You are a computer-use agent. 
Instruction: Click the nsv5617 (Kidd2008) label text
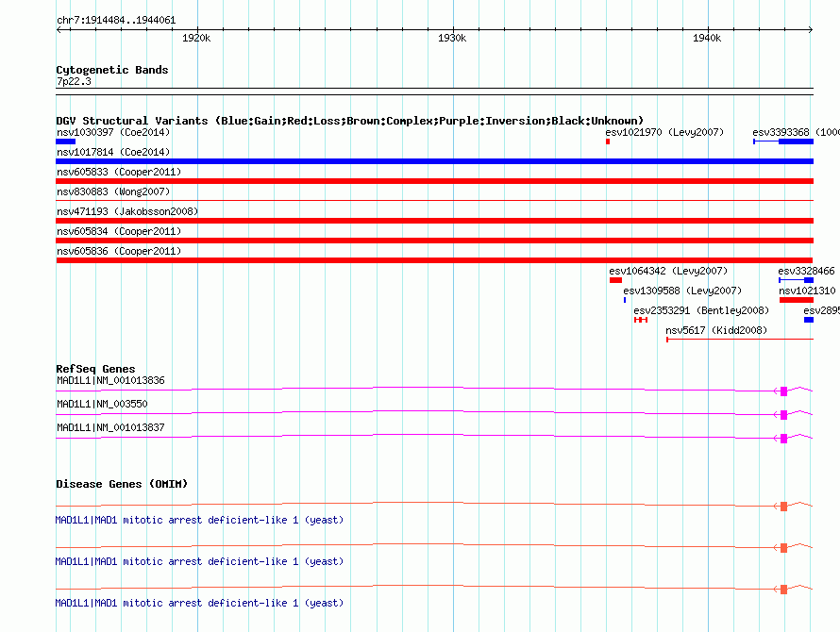point(716,330)
